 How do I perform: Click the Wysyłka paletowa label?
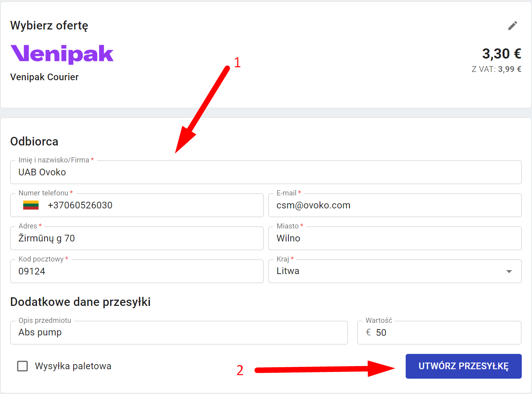tap(73, 366)
